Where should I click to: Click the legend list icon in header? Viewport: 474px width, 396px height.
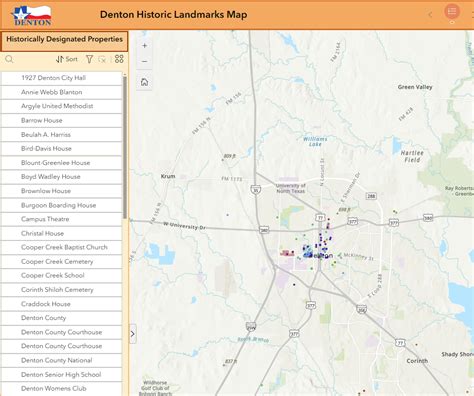(x=452, y=12)
